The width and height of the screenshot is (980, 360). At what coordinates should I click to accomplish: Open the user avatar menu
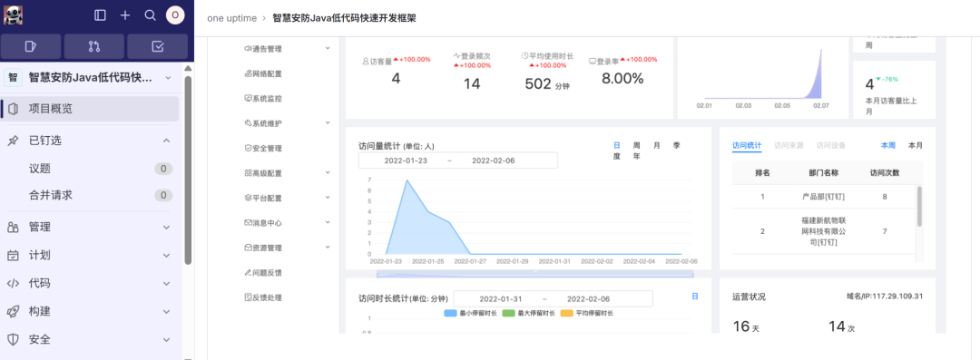click(x=175, y=15)
